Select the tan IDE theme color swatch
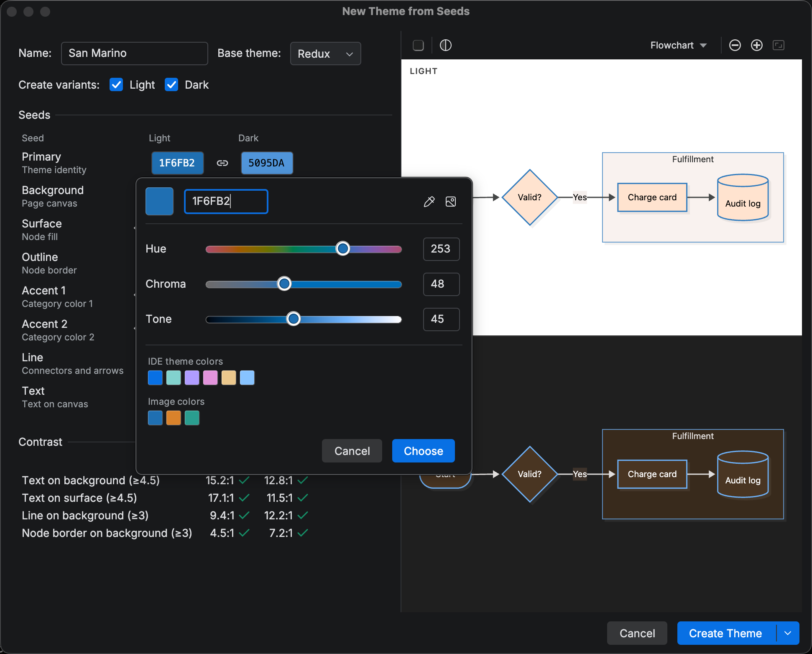The height and width of the screenshot is (654, 812). click(x=229, y=378)
